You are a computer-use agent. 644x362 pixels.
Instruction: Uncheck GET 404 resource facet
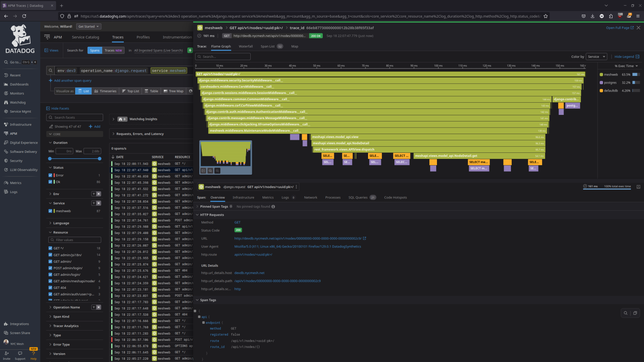click(50, 287)
